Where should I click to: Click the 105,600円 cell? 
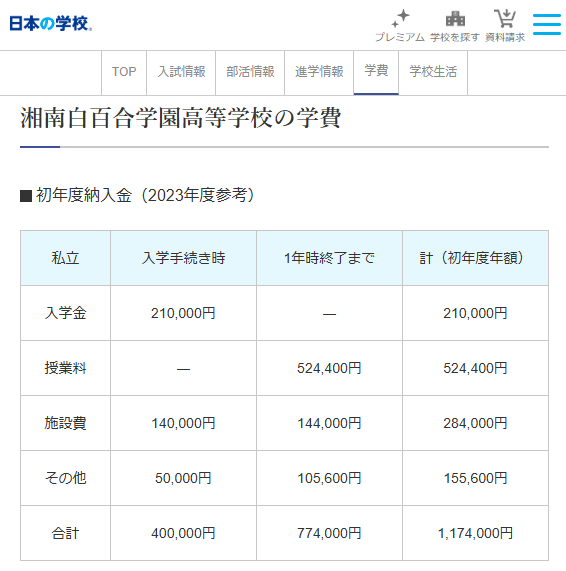click(329, 478)
